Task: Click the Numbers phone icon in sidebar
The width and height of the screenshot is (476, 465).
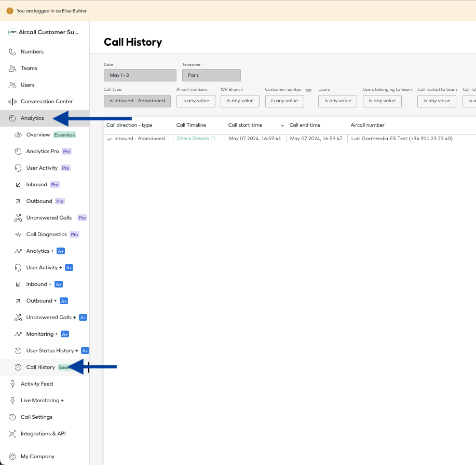Action: click(x=12, y=52)
